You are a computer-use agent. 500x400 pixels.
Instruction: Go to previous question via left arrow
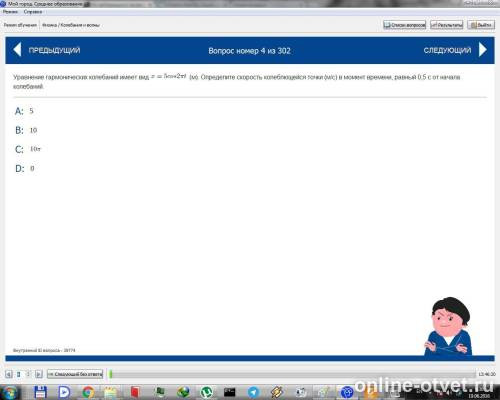point(17,50)
